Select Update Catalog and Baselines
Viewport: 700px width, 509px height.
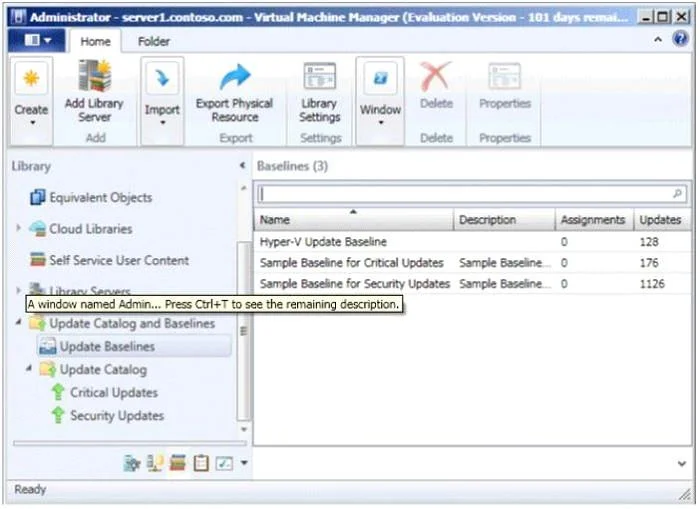pos(132,324)
